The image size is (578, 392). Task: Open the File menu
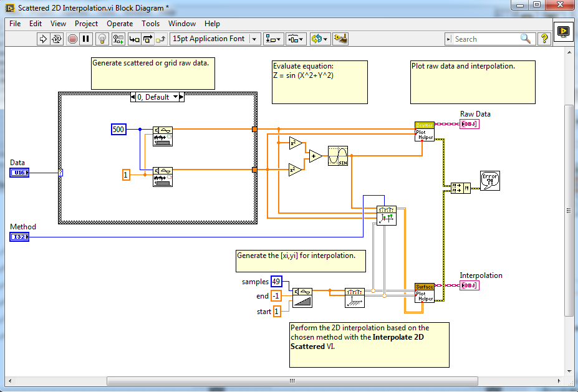(x=15, y=24)
